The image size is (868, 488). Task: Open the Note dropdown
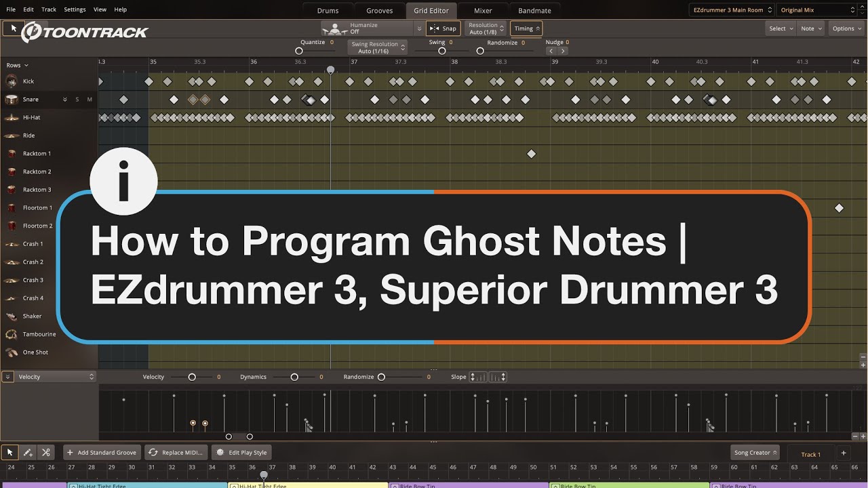pyautogui.click(x=811, y=28)
